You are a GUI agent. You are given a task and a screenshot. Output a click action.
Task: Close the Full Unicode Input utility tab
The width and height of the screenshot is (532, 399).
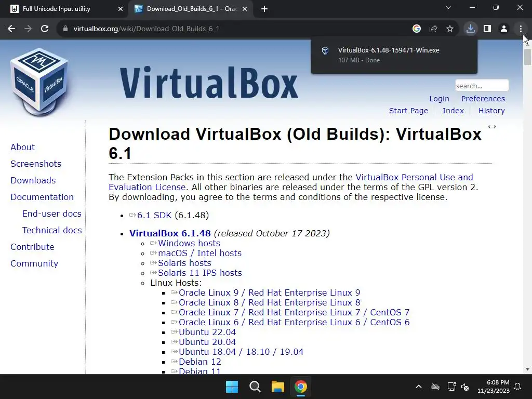121,9
